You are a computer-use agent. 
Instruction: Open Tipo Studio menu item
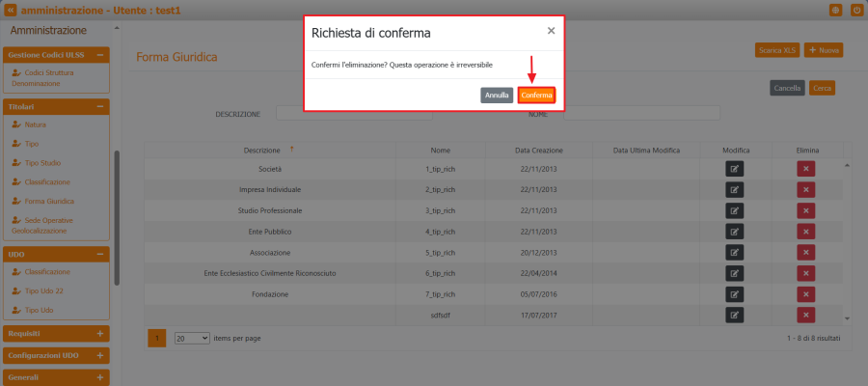[x=37, y=163]
